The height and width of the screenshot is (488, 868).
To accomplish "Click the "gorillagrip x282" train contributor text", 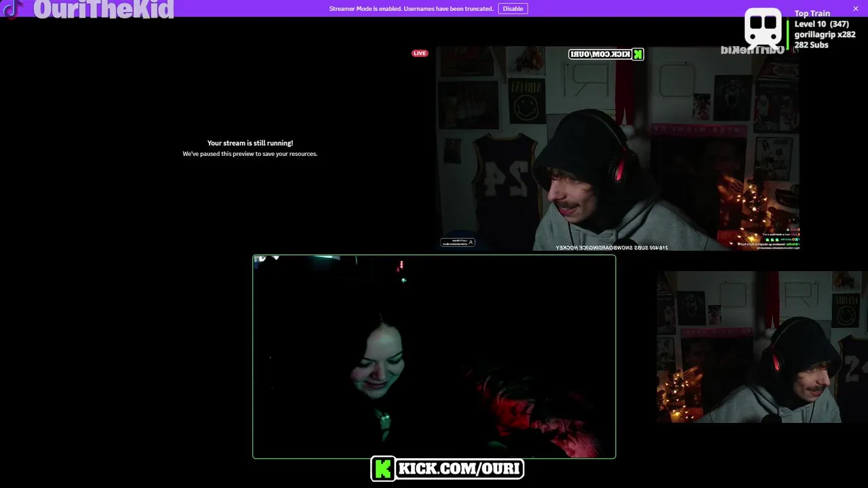I will point(825,35).
